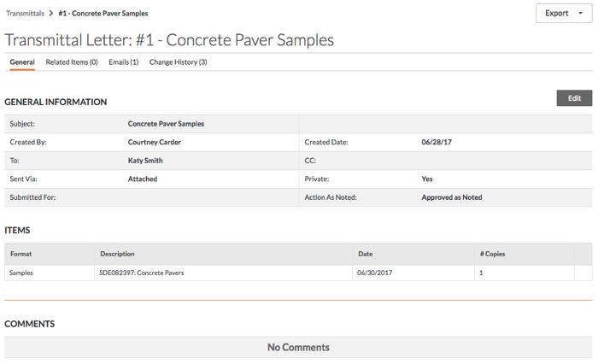Click the Courtney Carder creator name
Screen dimensions: 598x364
click(x=154, y=142)
